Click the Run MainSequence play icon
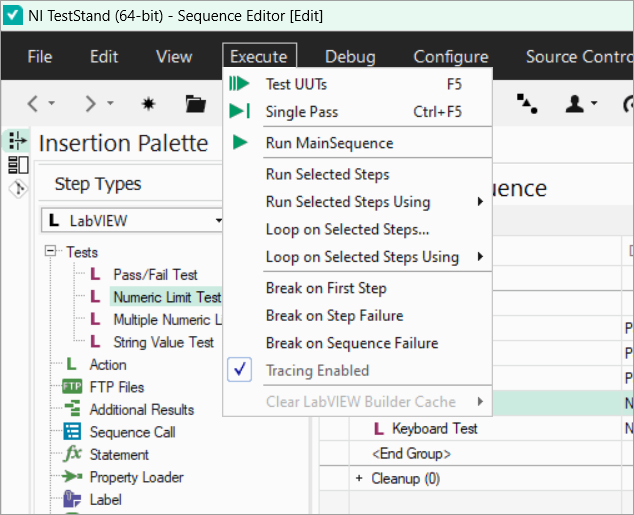Viewport: 634px width, 515px height. pyautogui.click(x=240, y=142)
